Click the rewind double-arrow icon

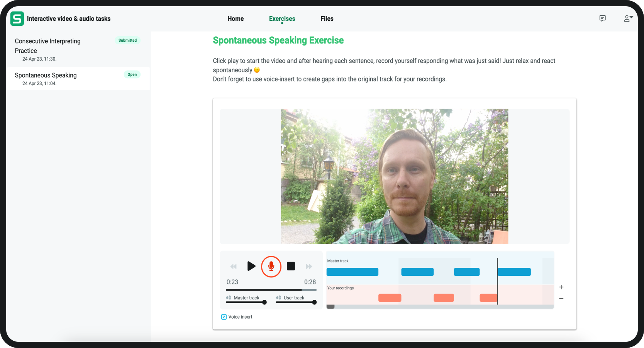tap(234, 267)
